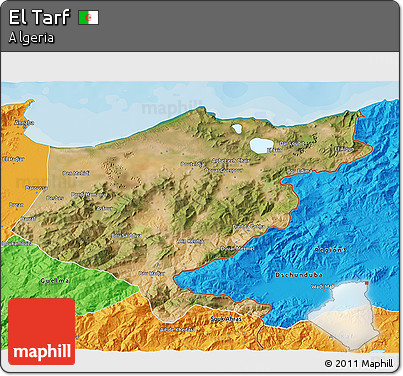Click the 'Bordj Hamaoui' town label
Screen dimensions: 403x376
89,194
